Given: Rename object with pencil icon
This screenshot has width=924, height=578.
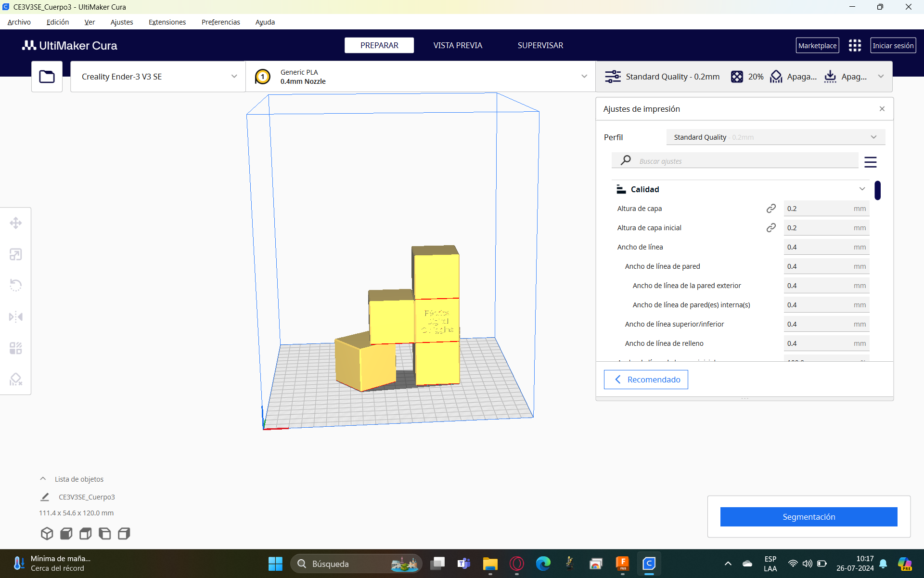Looking at the screenshot, I should 45,497.
